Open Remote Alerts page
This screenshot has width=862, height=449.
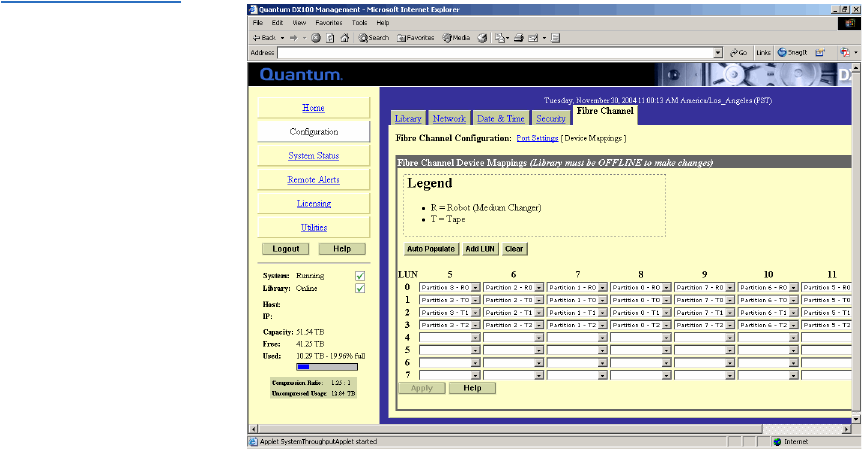coord(313,180)
